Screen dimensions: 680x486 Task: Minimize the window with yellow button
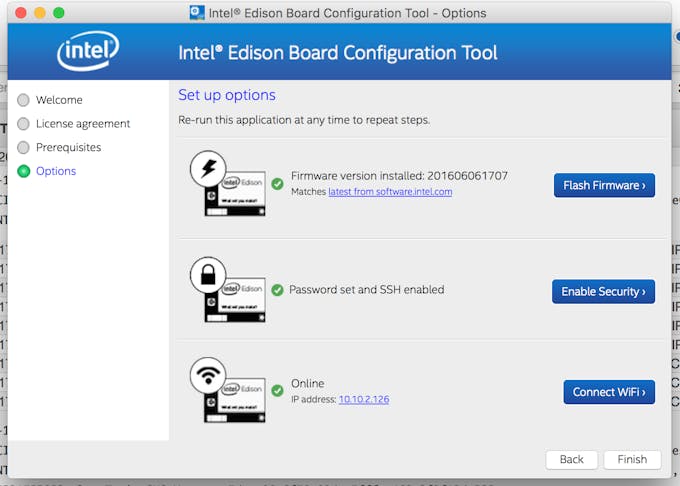(x=40, y=13)
